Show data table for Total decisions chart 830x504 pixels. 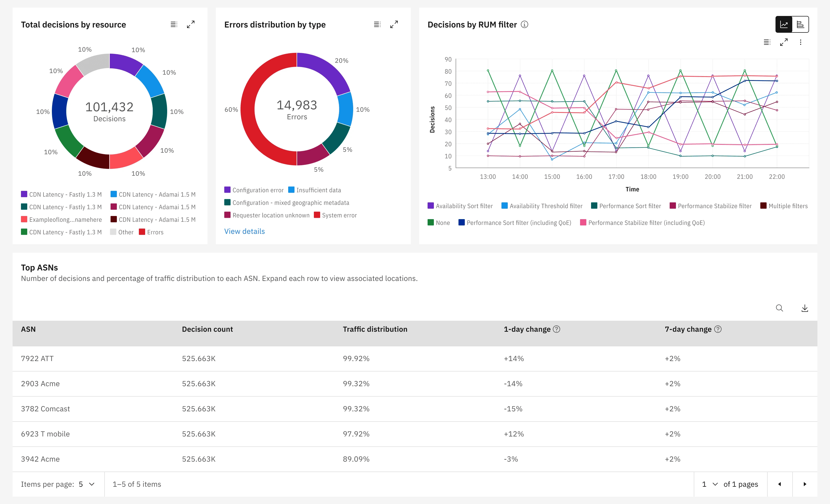click(174, 25)
